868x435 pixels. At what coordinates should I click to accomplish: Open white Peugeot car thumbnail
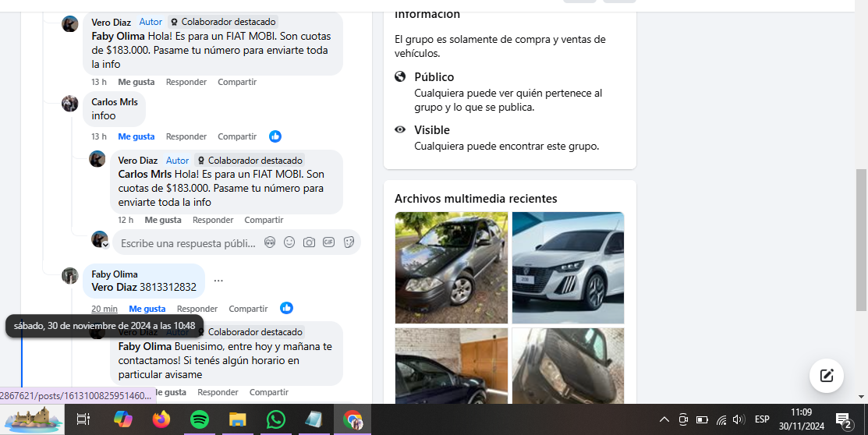pyautogui.click(x=568, y=267)
